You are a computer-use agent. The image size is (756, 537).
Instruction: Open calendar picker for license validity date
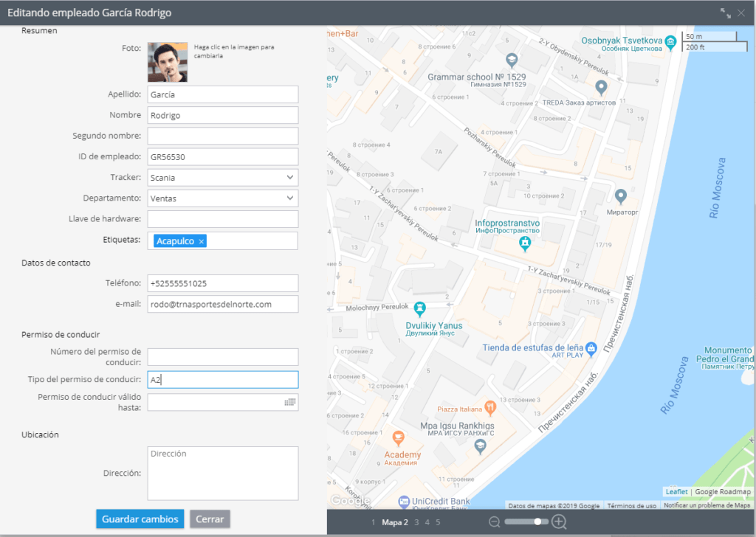289,402
